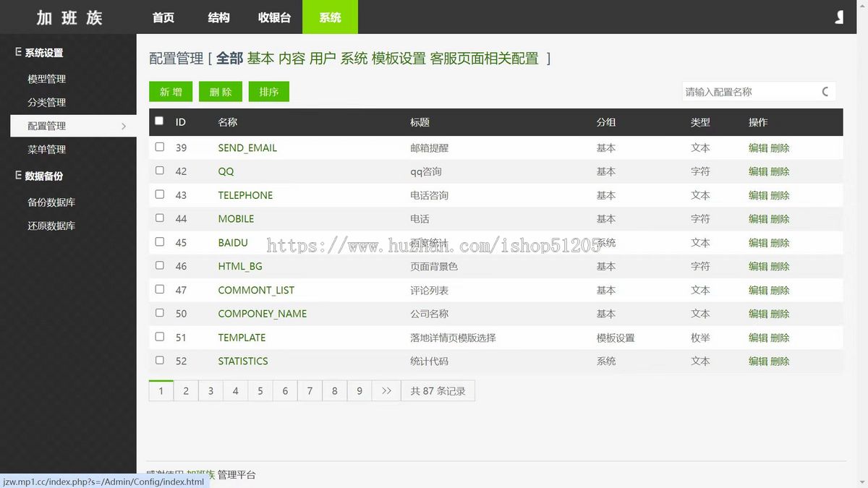Click the green 删除 button
The height and width of the screenshot is (488, 868).
pos(221,92)
